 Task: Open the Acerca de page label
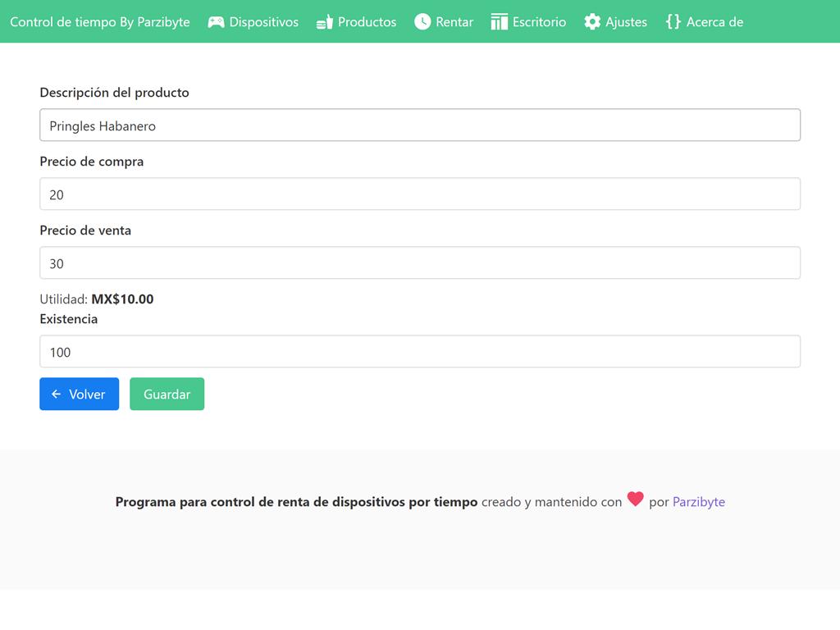pyautogui.click(x=714, y=22)
